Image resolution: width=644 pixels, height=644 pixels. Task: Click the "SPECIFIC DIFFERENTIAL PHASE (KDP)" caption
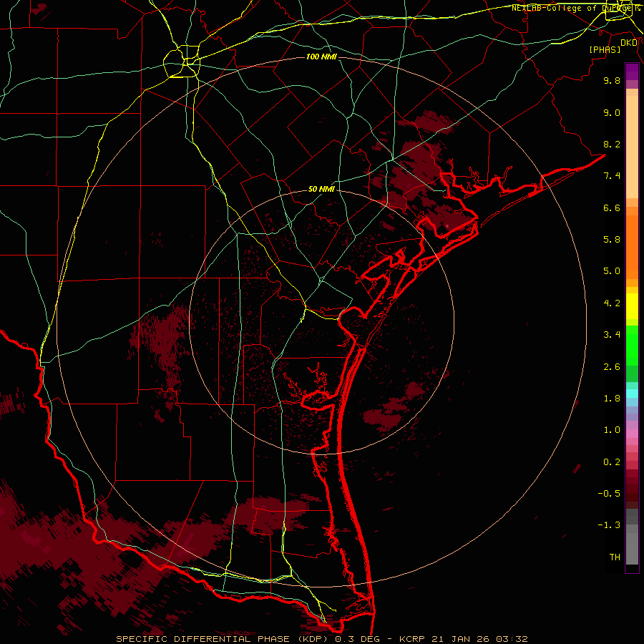(x=223, y=639)
